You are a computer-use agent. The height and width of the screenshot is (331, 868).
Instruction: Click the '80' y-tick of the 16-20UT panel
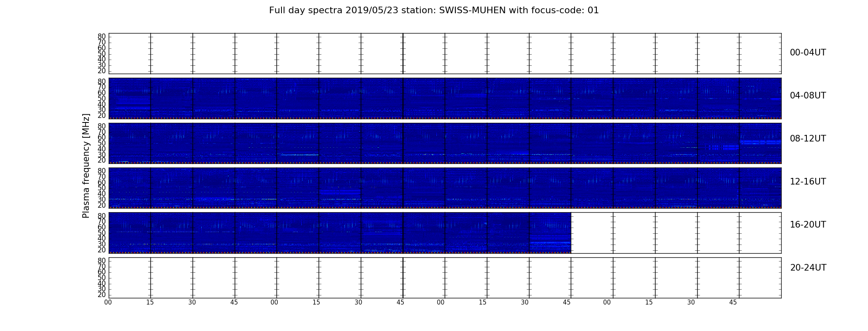102,216
